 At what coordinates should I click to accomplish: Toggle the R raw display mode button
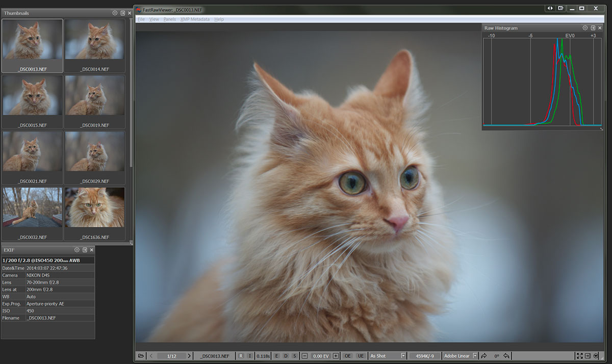pyautogui.click(x=241, y=356)
